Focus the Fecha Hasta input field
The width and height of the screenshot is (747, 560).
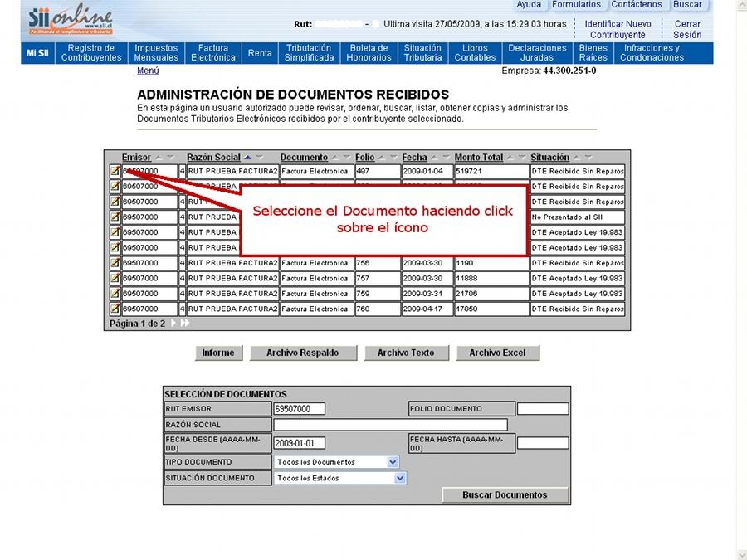(x=543, y=443)
